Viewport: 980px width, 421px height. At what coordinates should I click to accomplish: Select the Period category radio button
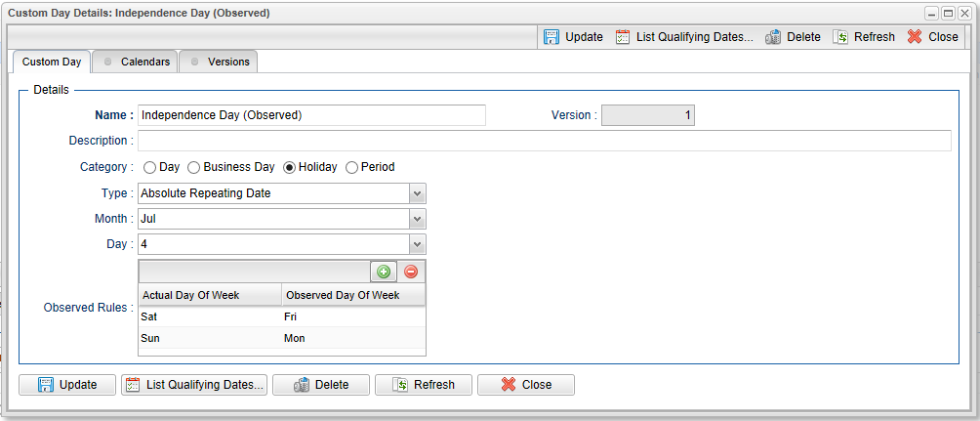coord(351,167)
